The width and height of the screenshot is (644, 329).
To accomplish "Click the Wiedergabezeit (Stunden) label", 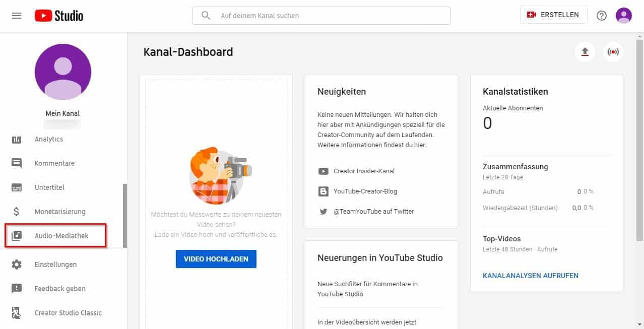I will [x=520, y=208].
